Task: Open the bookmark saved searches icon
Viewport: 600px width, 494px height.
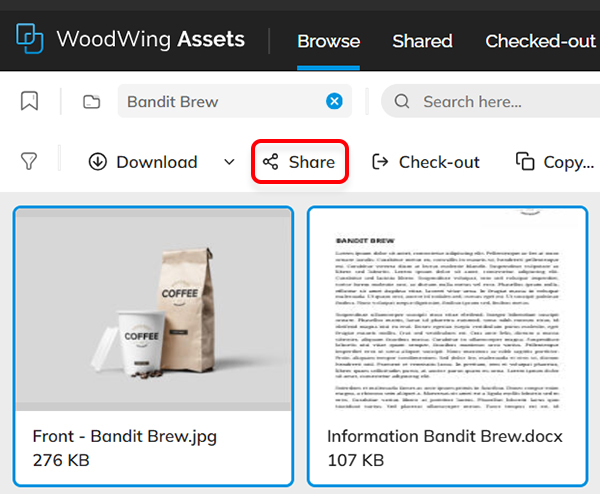Action: pyautogui.click(x=29, y=101)
